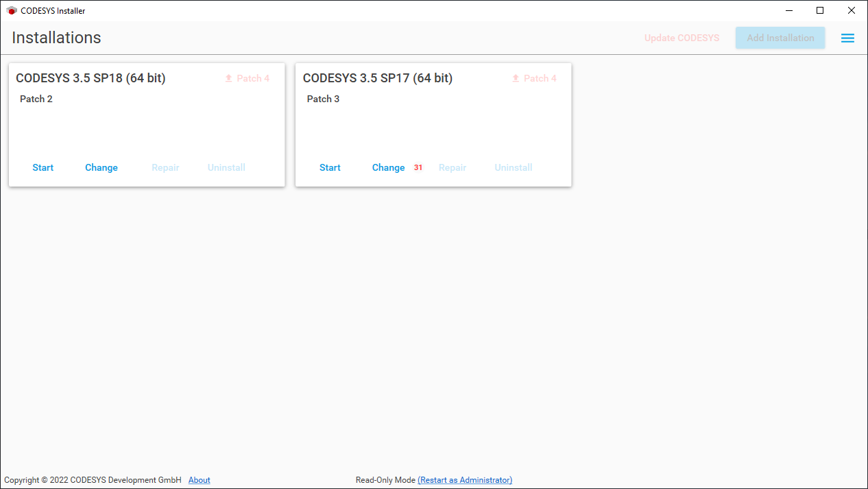The width and height of the screenshot is (868, 489).
Task: Select CODESYS 3.5 SP17 (64 bit) title
Action: (378, 78)
